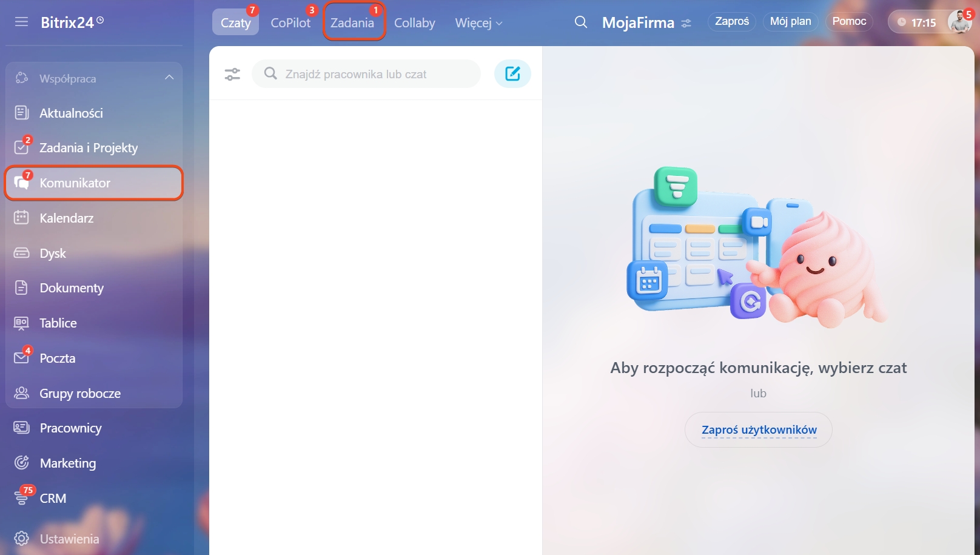
Task: Open CRM in the sidebar
Action: (94, 499)
